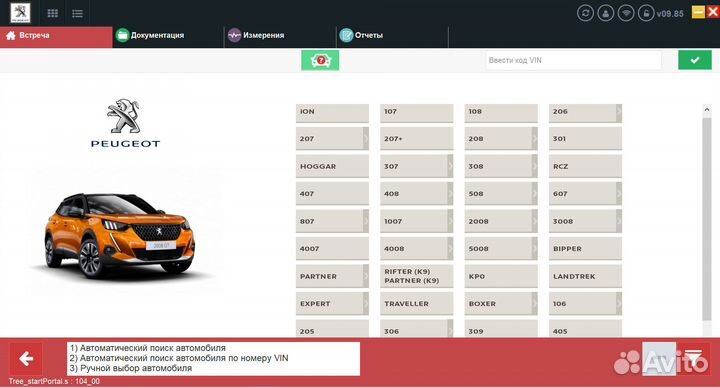The width and height of the screenshot is (720, 388).
Task: Pick the 309 model button
Action: (501, 329)
